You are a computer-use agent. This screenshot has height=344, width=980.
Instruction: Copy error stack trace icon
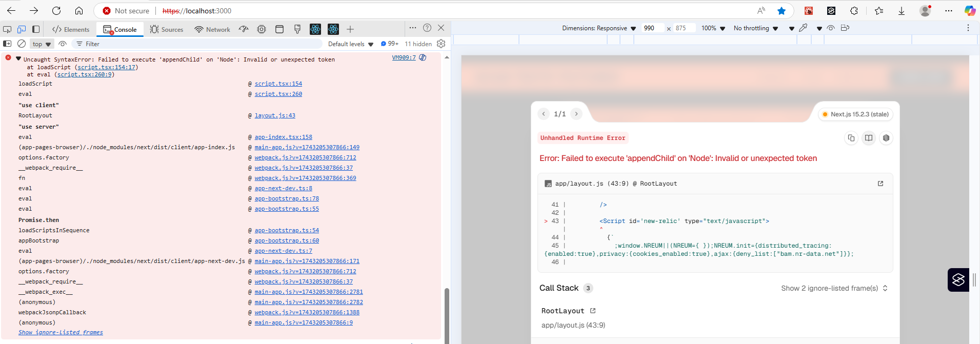tap(851, 138)
